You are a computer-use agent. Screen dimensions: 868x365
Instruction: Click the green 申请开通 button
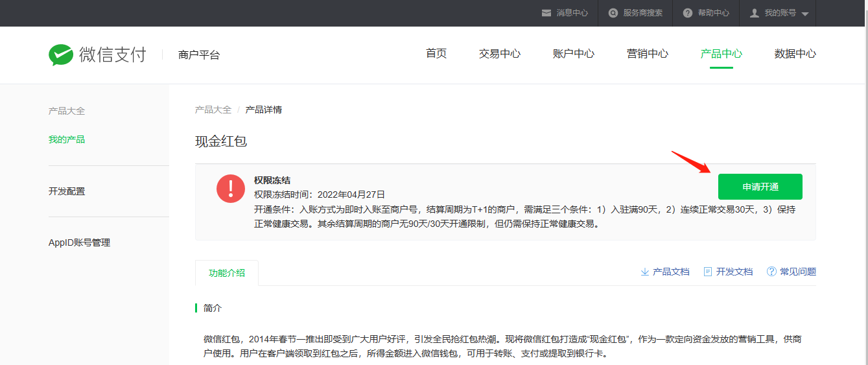pos(760,187)
